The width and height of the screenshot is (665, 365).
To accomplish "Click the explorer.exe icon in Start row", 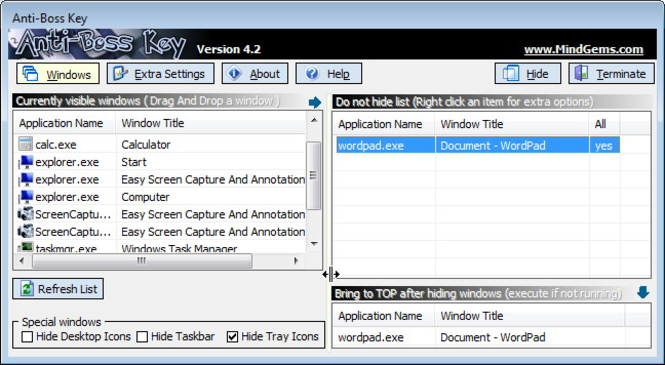I will point(25,162).
